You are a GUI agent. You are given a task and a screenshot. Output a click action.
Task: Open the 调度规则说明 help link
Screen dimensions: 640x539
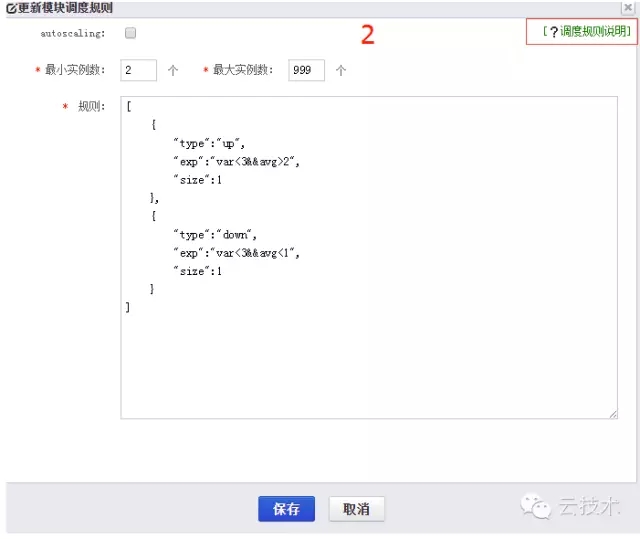click(x=594, y=32)
